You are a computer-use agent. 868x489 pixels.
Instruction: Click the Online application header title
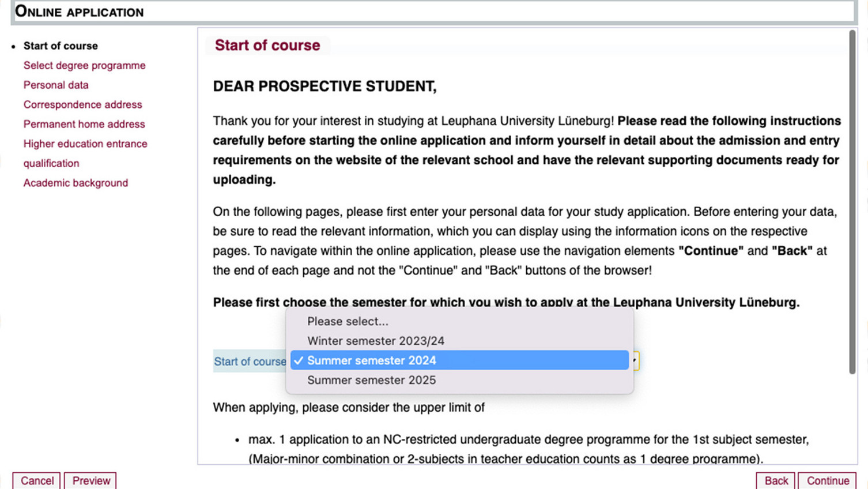(x=80, y=12)
